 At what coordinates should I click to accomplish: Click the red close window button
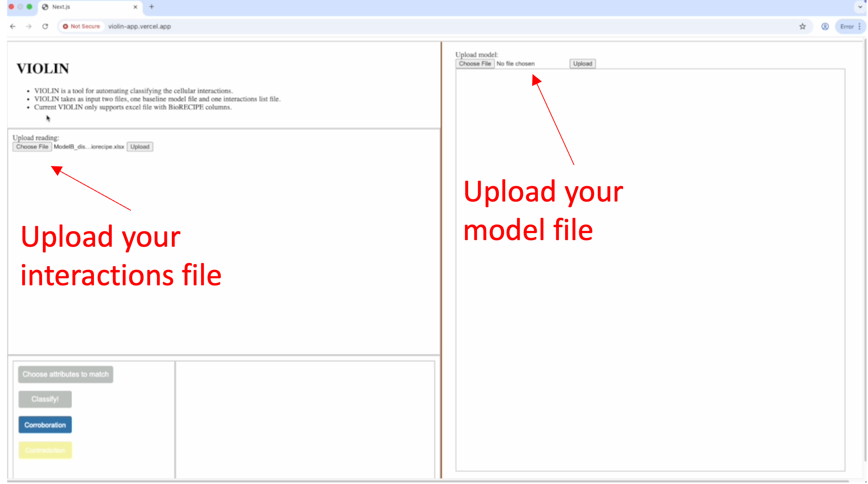tap(11, 7)
